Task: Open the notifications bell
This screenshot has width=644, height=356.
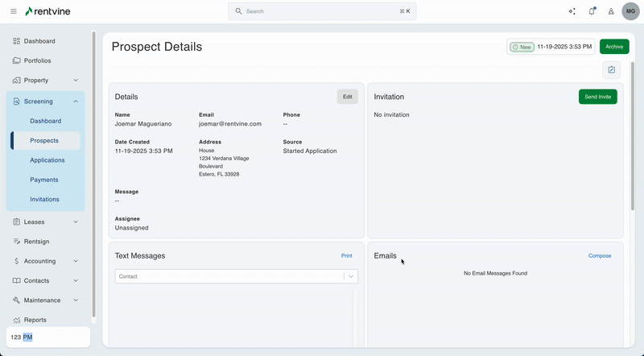Action: click(x=592, y=11)
